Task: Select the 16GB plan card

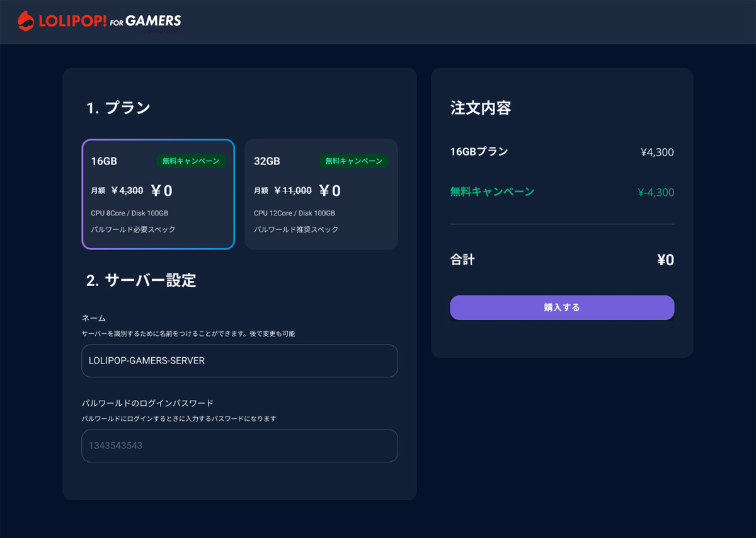Action: (x=158, y=194)
